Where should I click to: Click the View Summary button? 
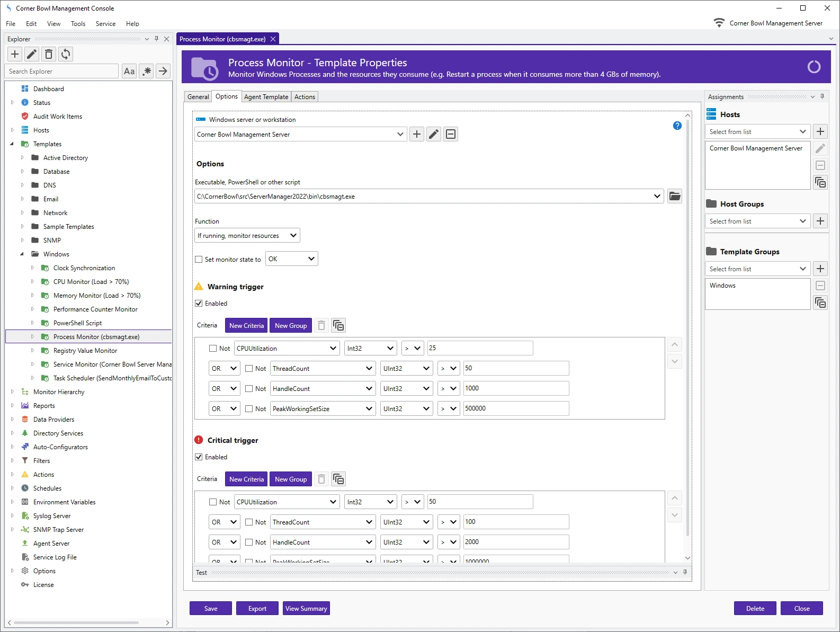[x=306, y=609]
